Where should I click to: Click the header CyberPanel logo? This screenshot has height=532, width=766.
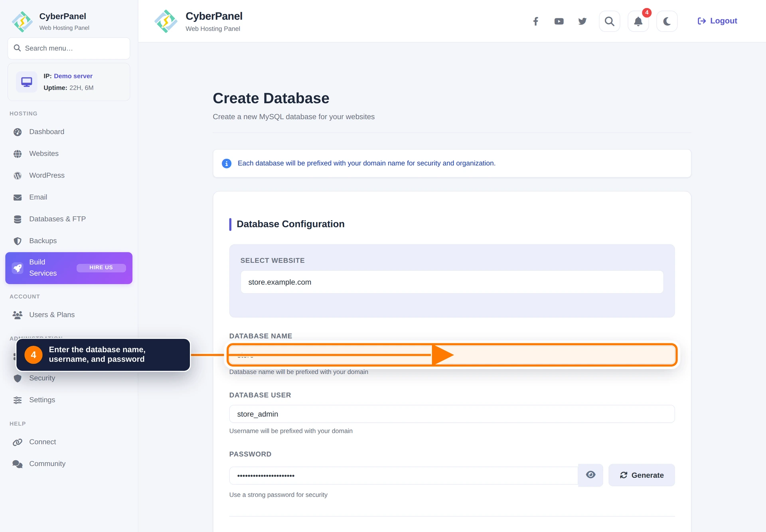pos(166,21)
